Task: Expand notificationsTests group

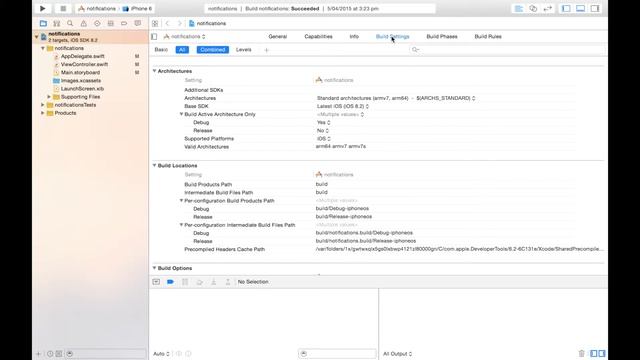Action: [x=42, y=105]
